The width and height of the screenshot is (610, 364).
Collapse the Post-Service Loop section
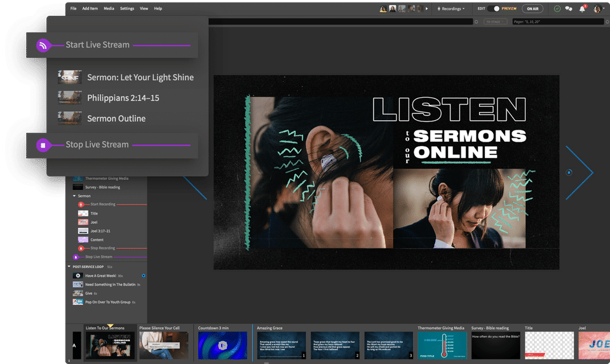click(69, 267)
